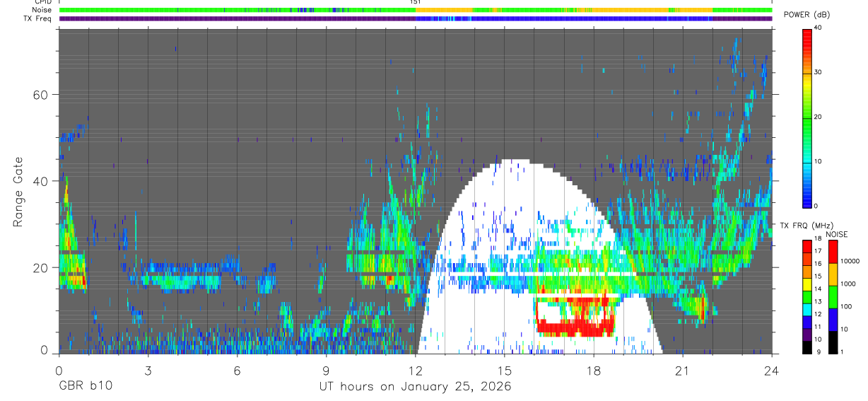
Task: Pick the yellow 14–15 MHz TX FRQ swatch
Action: (807, 283)
